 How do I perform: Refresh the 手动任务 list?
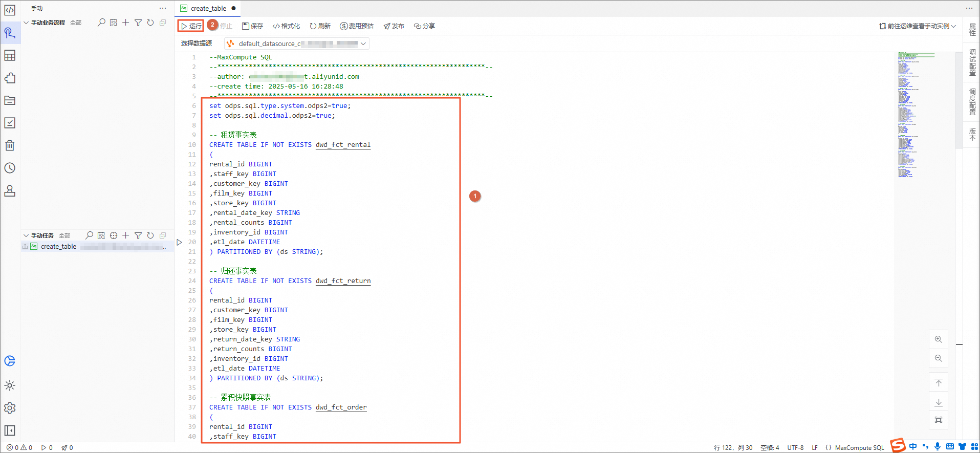[x=150, y=235]
